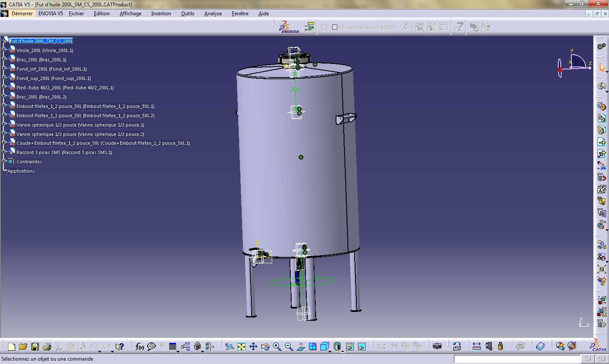Click the Multi-View four-pane icon

point(313,347)
